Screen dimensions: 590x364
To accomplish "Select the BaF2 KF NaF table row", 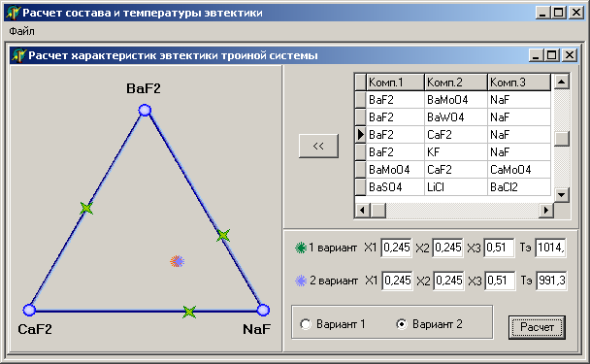I will pyautogui.click(x=452, y=152).
